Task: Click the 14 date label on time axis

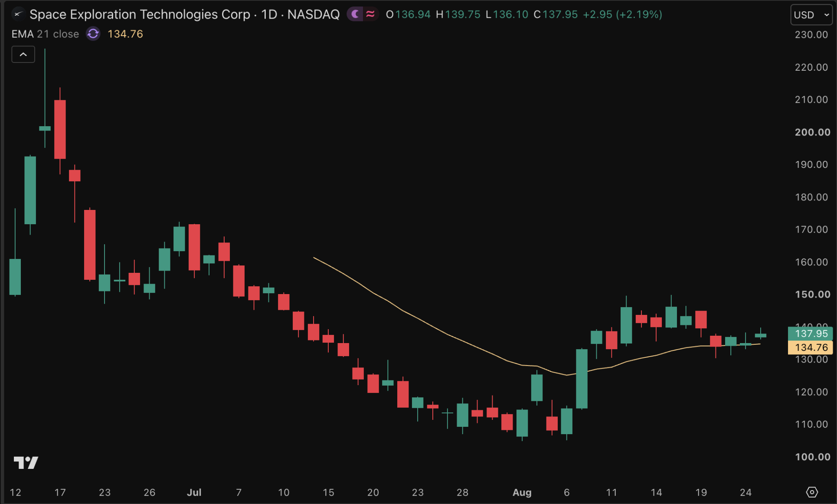Action: [656, 492]
